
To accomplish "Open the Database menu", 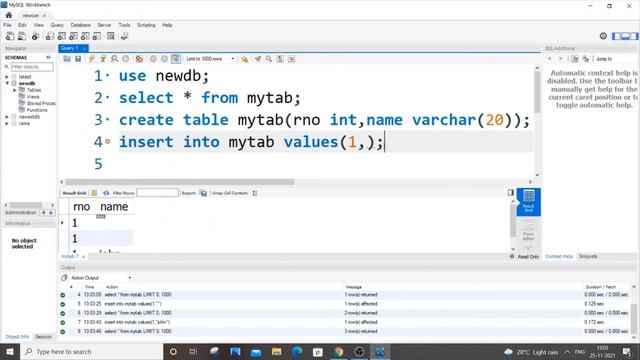I will point(80,25).
